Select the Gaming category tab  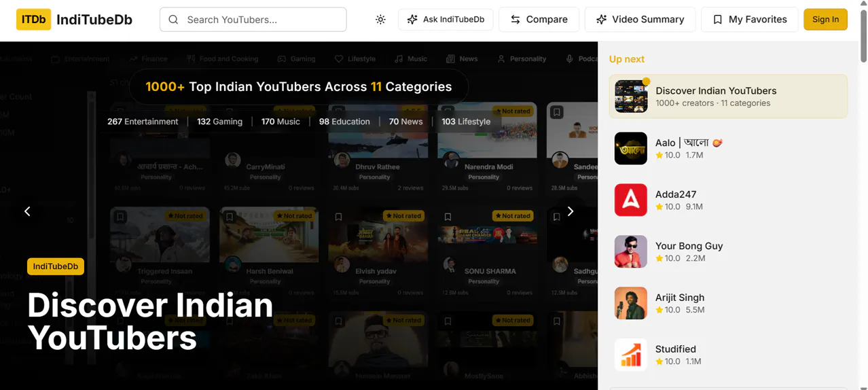(296, 59)
